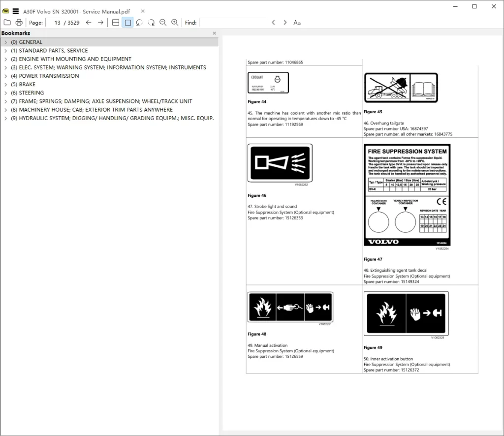
Task: Zoom out with the magnifier minus icon
Action: coord(163,23)
